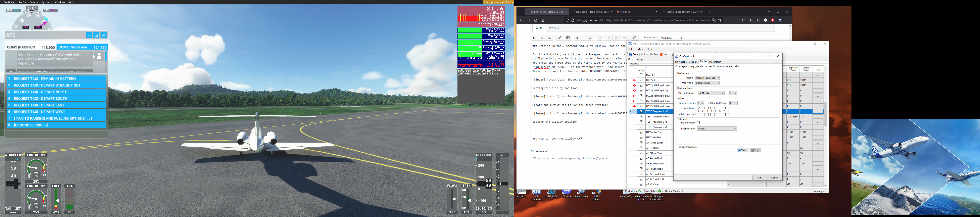
Task: Open the Extras menu in MobiFlight
Action: coord(640,49)
